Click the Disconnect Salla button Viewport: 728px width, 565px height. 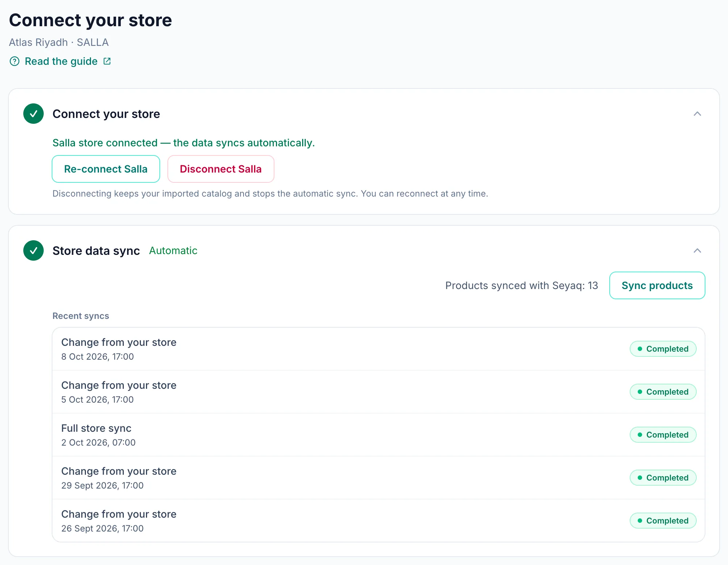pyautogui.click(x=221, y=169)
